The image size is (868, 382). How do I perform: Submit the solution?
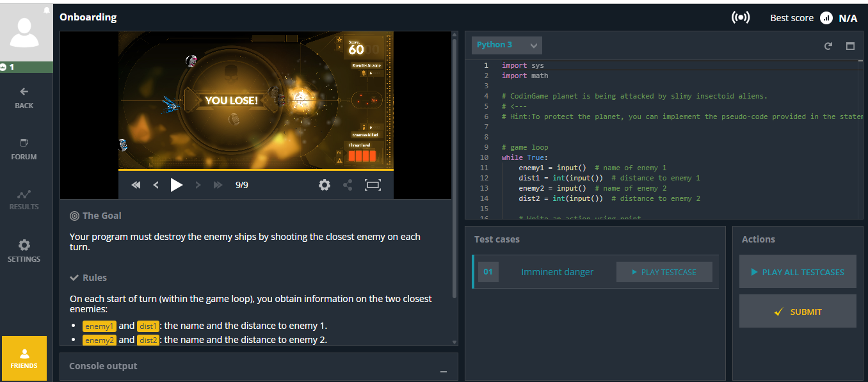[x=798, y=312]
